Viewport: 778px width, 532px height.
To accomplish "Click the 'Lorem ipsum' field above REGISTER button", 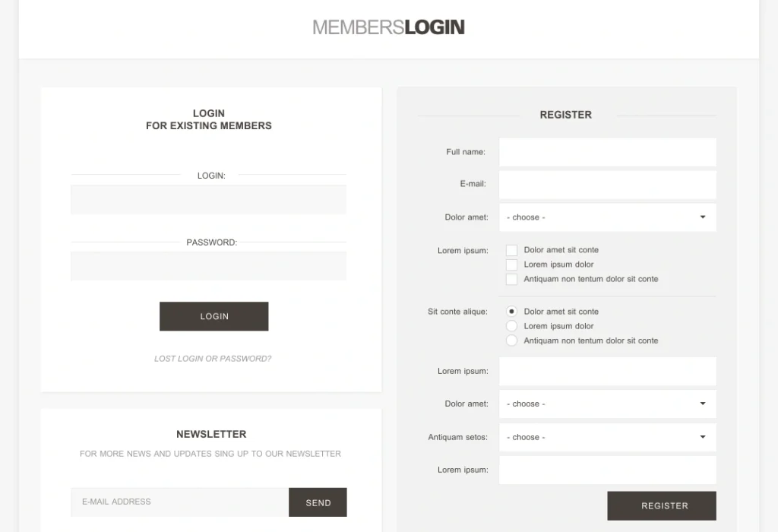I will point(607,470).
